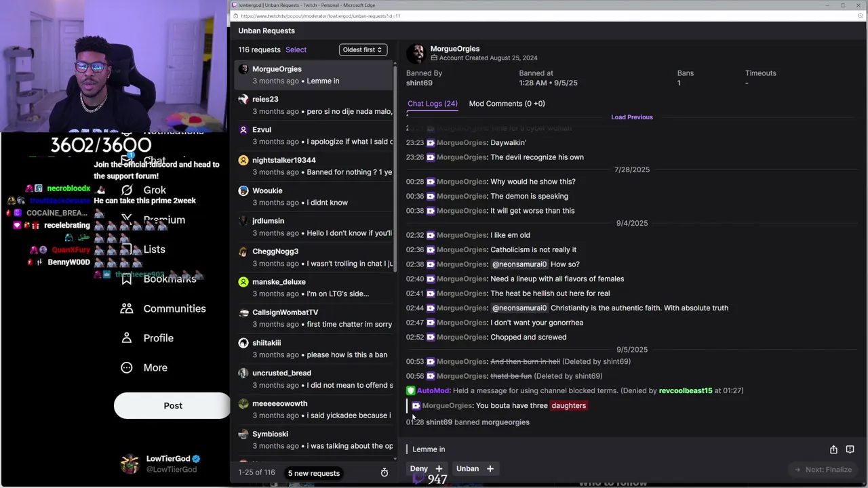Viewport: 868px width, 488px height.
Task: Click the Grok icon in the X sidebar
Action: 127,190
